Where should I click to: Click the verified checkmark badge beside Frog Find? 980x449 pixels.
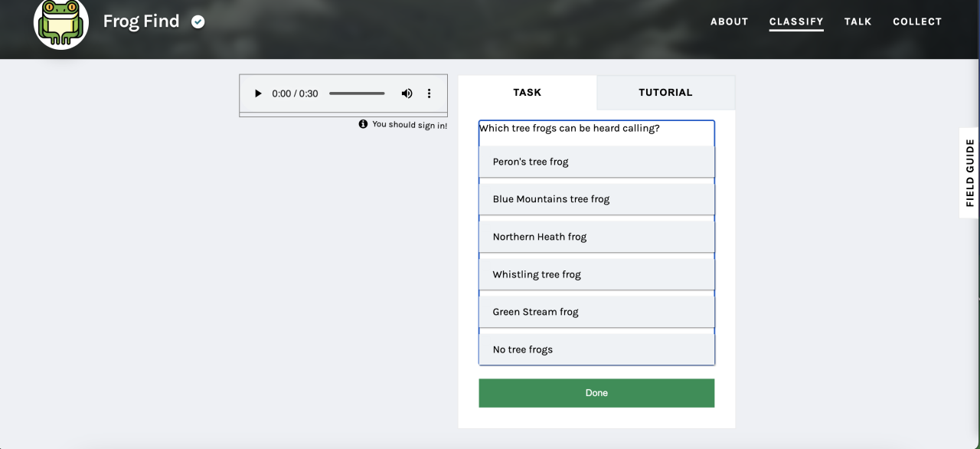[198, 21]
